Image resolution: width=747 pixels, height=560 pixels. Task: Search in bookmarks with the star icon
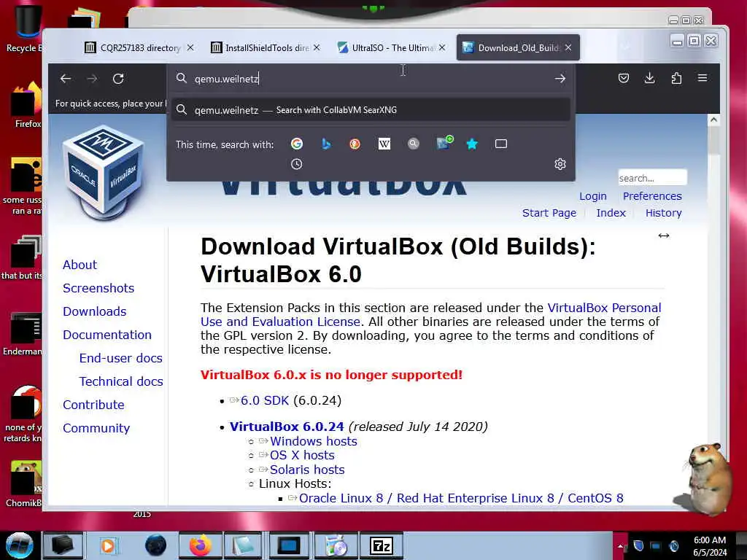[x=472, y=144]
